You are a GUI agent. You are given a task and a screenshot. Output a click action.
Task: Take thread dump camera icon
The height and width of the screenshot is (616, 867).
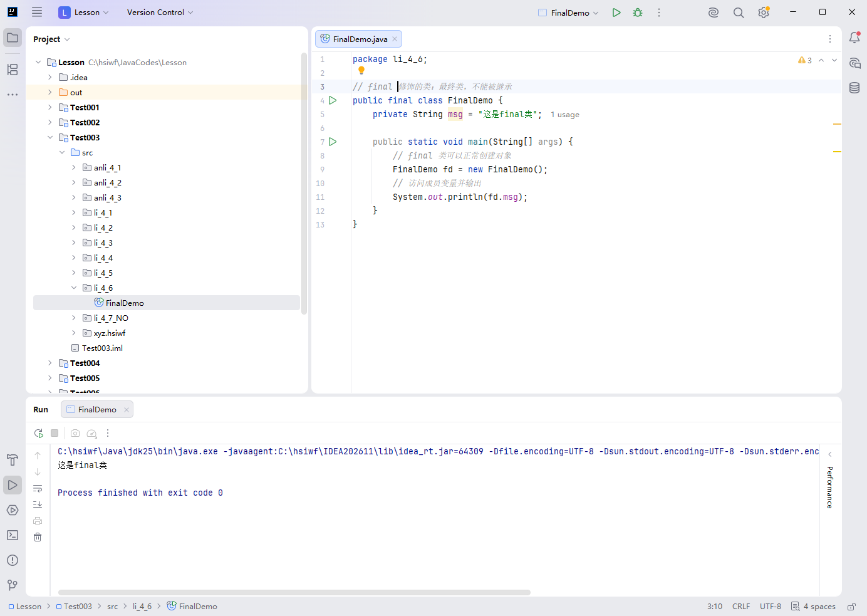75,433
